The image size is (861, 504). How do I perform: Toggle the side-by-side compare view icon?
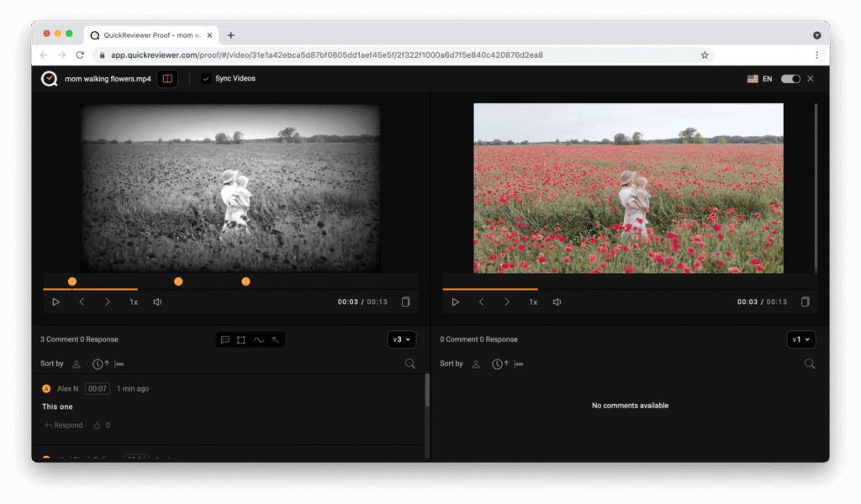[x=167, y=79]
